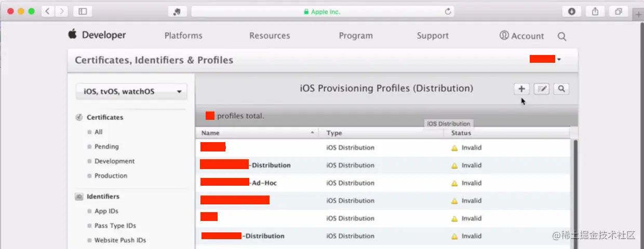The height and width of the screenshot is (249, 644).
Task: Click warning icon in first Invalid row
Action: click(x=454, y=148)
